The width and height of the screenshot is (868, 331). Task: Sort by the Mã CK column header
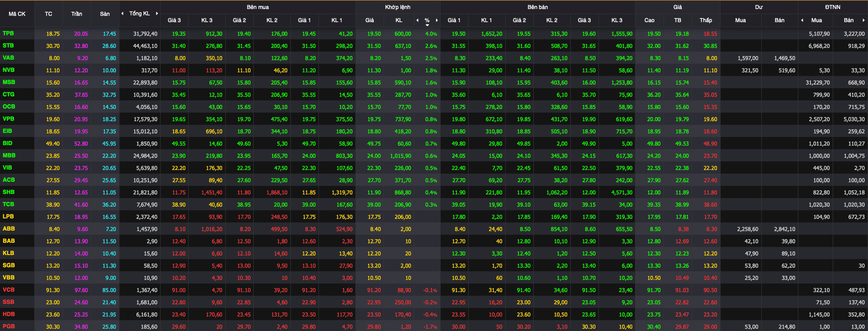point(17,14)
